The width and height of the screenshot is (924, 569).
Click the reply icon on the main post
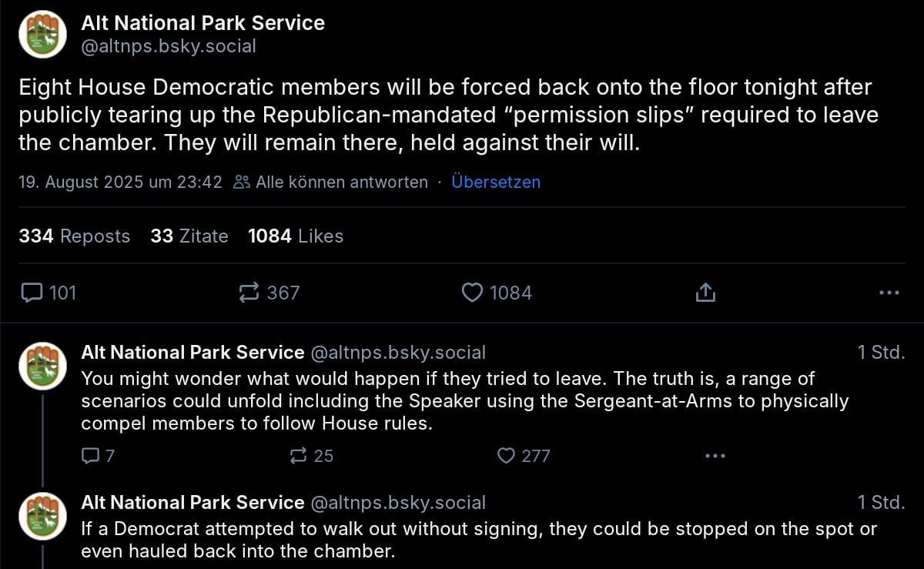pos(32,293)
